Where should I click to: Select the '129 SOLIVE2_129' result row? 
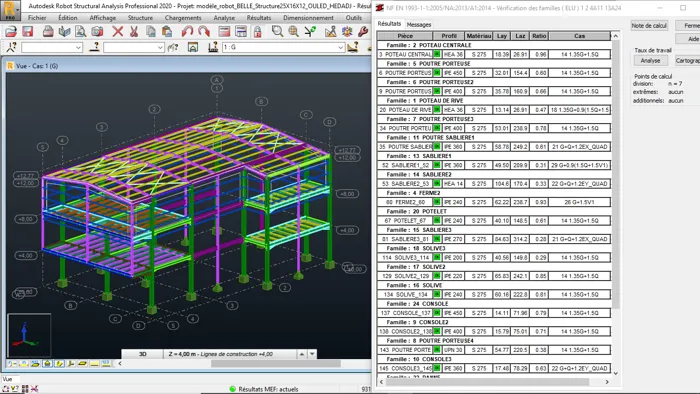click(494, 276)
